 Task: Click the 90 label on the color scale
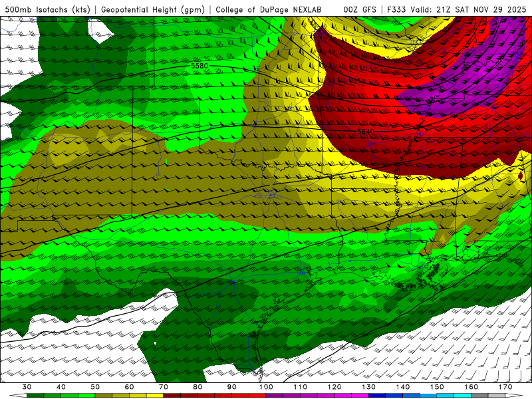[232, 387]
